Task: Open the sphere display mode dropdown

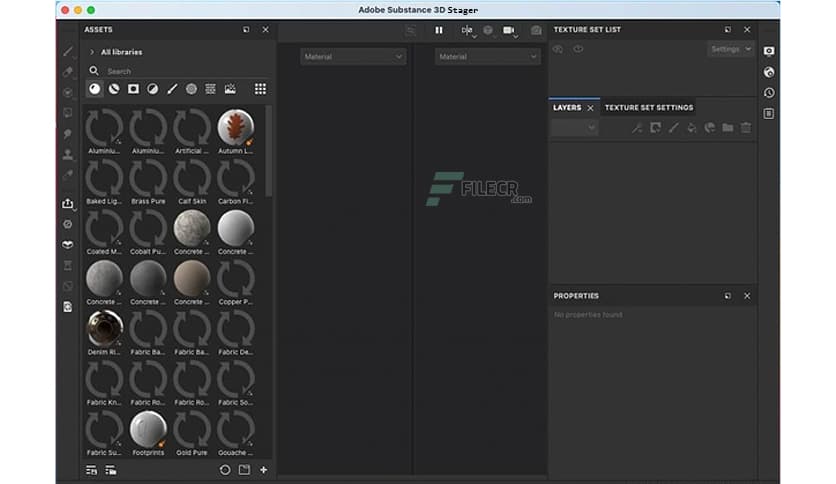Action: (x=488, y=31)
